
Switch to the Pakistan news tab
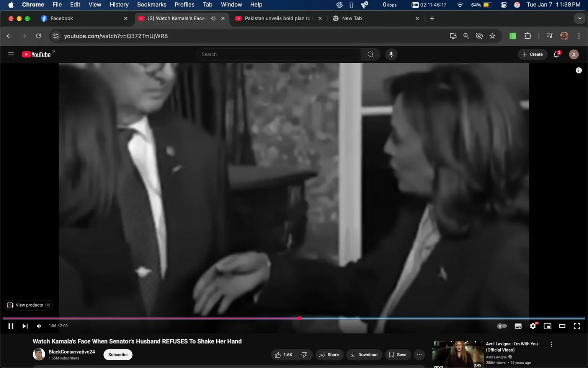pos(276,18)
